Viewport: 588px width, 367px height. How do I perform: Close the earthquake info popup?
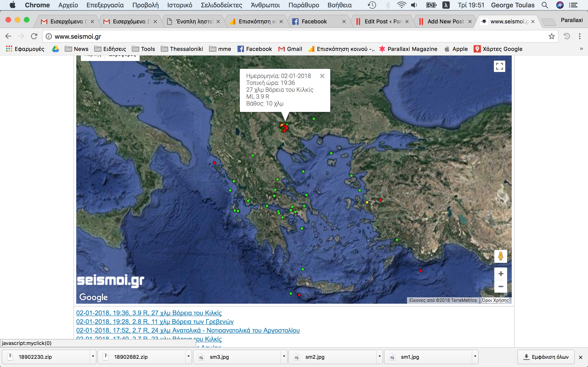click(322, 76)
